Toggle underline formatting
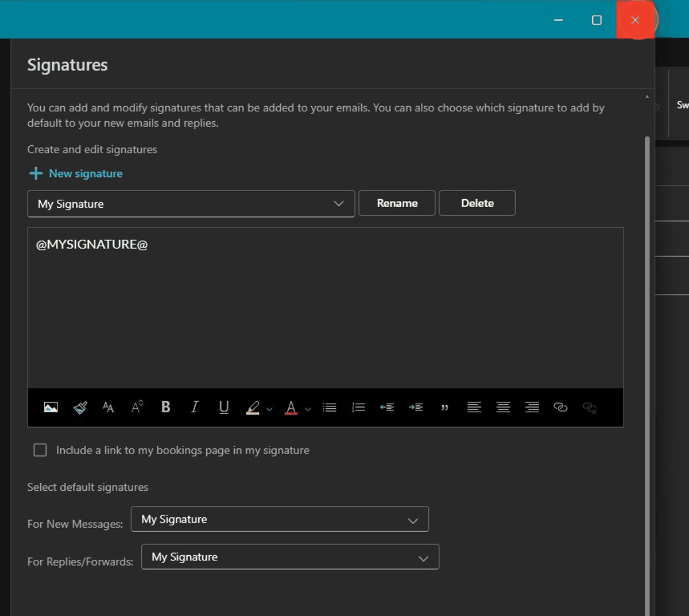 pyautogui.click(x=224, y=408)
